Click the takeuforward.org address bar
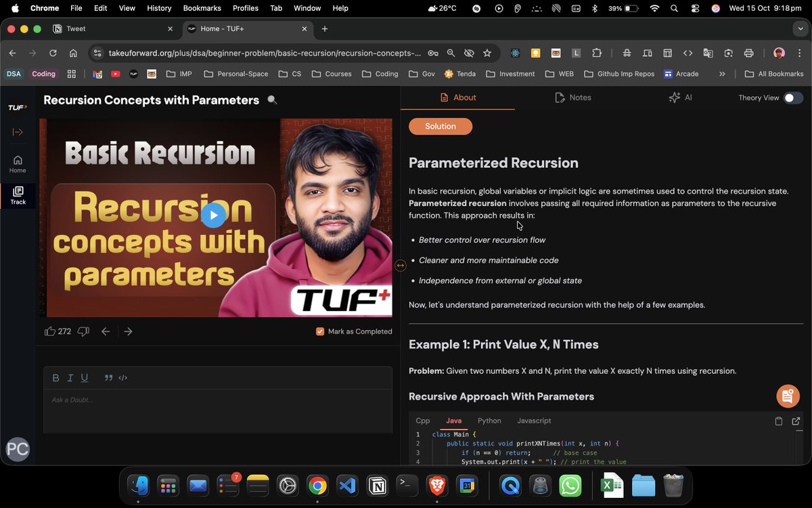 [265, 53]
